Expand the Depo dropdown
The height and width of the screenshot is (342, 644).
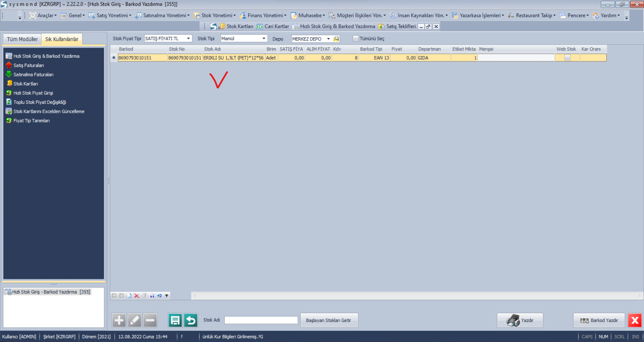tap(328, 39)
